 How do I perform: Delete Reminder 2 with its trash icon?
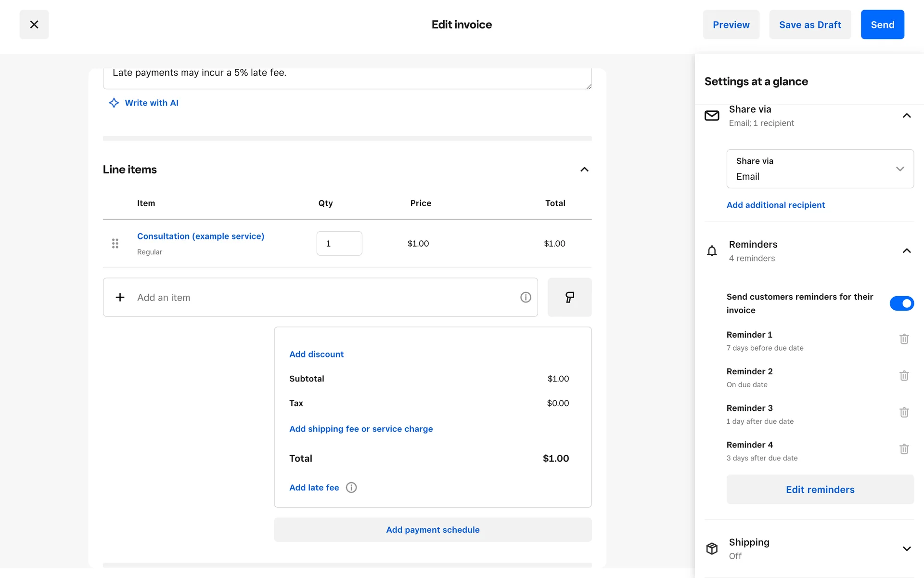904,376
